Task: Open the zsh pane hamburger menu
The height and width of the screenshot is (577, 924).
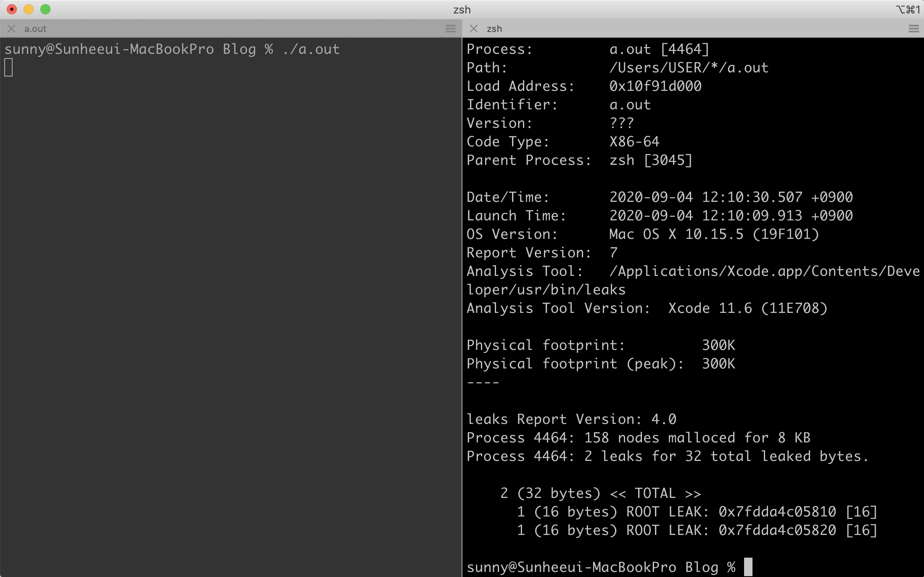Action: pos(913,29)
